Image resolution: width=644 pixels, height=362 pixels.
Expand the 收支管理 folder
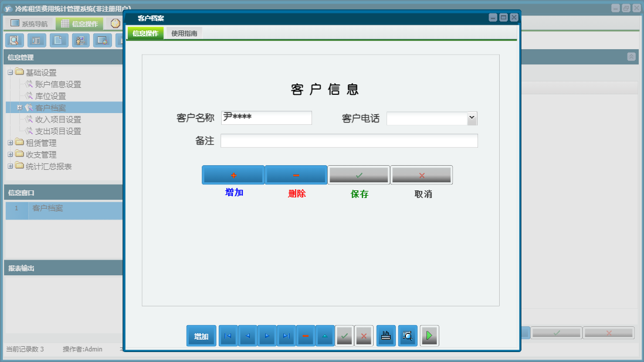coord(11,155)
